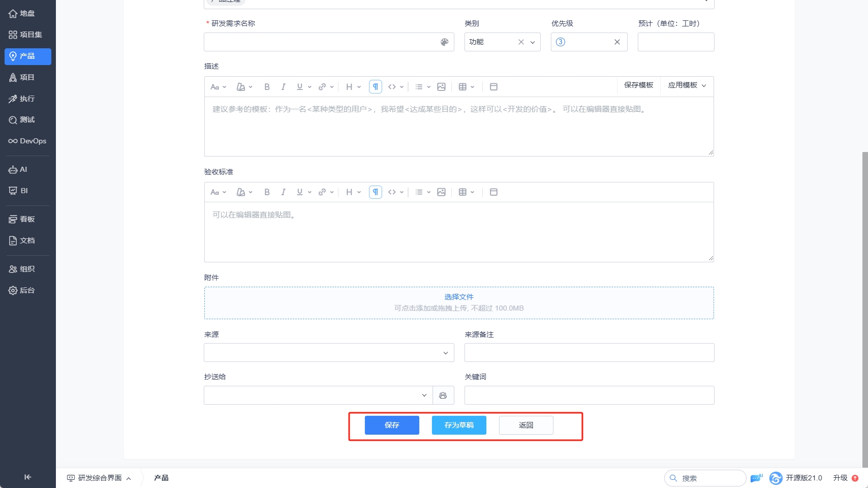The height and width of the screenshot is (488, 868).
Task: Expand the 类别 dropdown arrow
Action: tap(533, 42)
